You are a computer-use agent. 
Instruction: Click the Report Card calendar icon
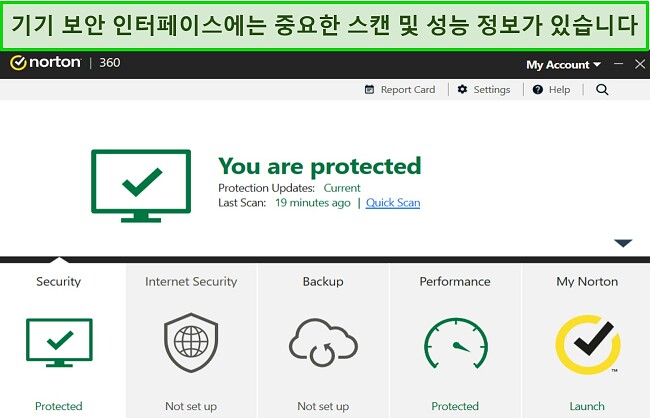pos(369,90)
